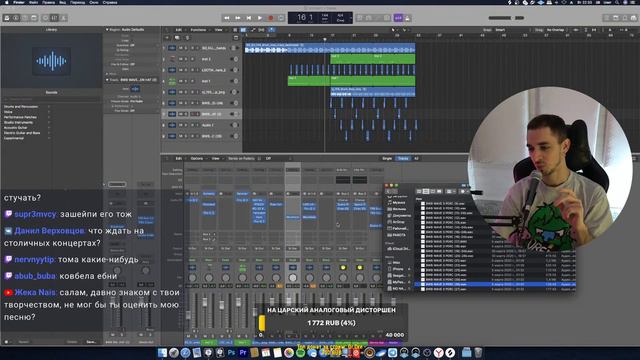Open the Файл menu in menu bar
Screen dimensions: 640x360
click(x=33, y=2)
